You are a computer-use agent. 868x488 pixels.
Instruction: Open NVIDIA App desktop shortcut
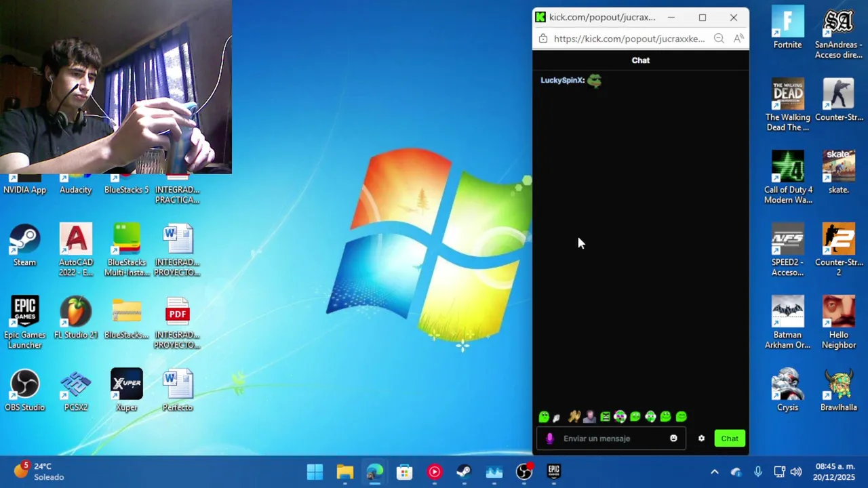pyautogui.click(x=25, y=185)
